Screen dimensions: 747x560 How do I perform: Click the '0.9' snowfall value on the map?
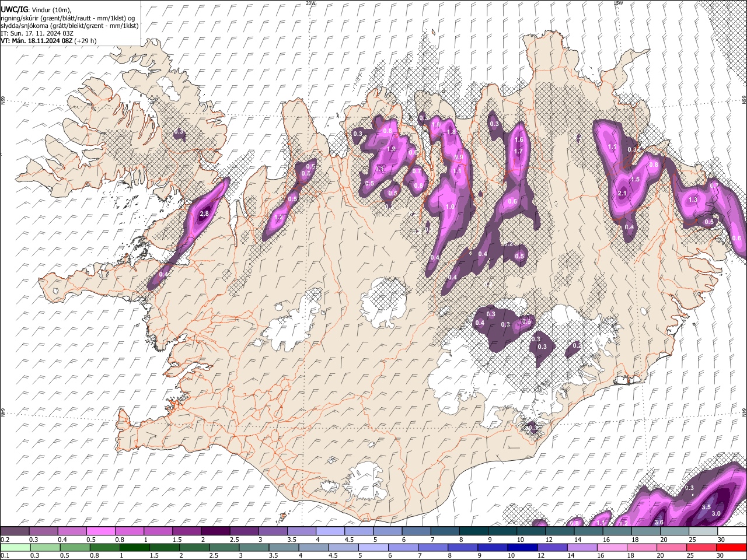coord(459,157)
